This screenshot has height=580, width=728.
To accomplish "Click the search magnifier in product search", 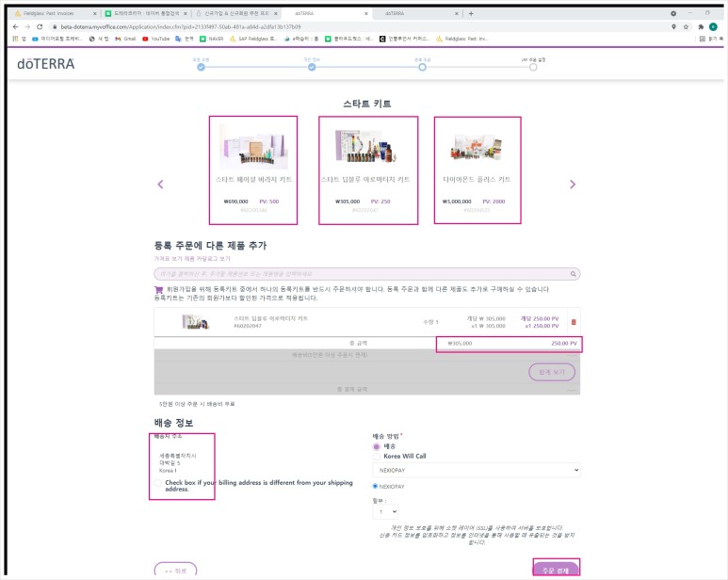I will click(574, 274).
